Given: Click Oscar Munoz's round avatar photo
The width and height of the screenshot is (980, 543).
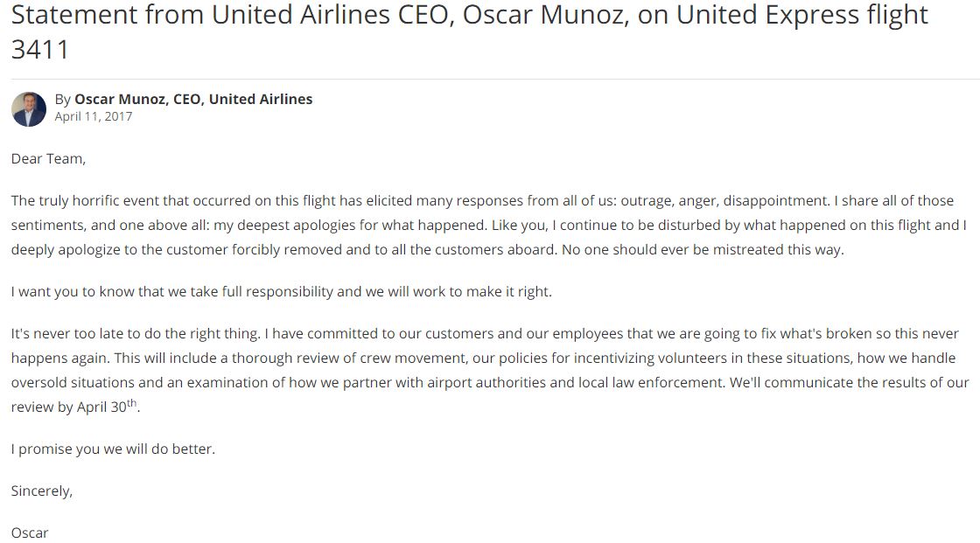Looking at the screenshot, I should click(29, 109).
